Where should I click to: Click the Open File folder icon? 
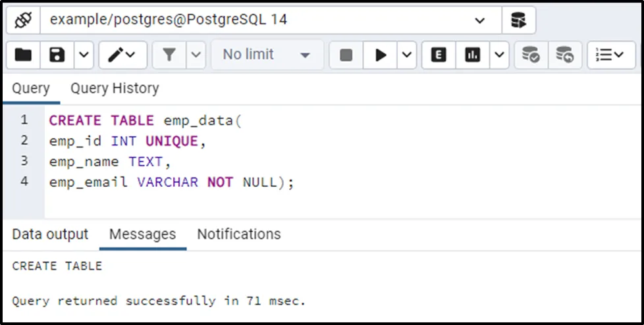click(23, 55)
